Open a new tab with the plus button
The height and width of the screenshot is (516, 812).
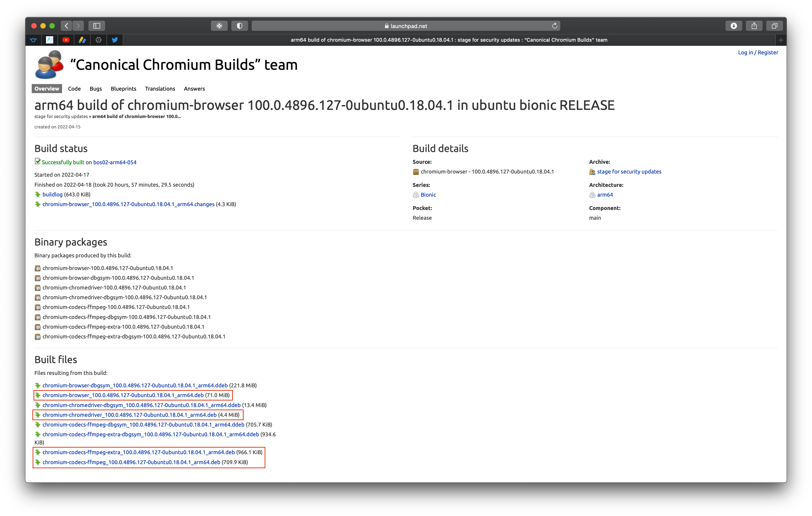781,40
